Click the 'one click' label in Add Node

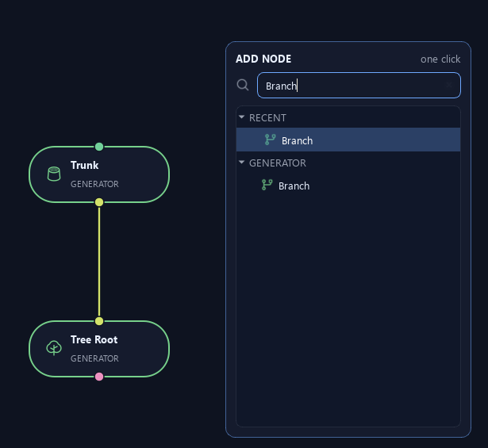440,59
